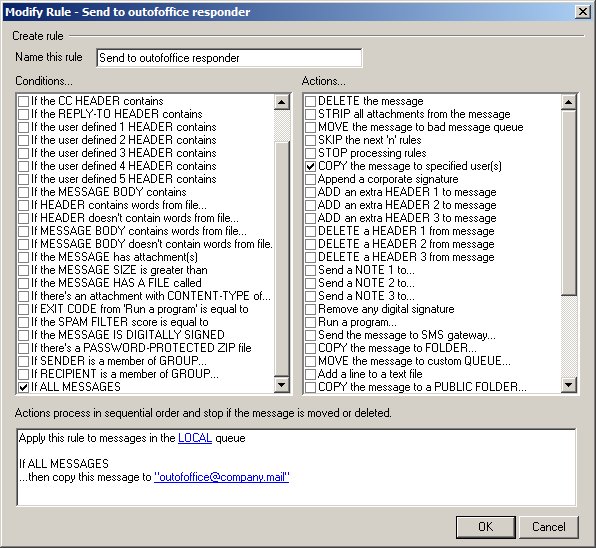Enable DELETE the message action
Viewport: 596px width, 548px height.
click(311, 101)
